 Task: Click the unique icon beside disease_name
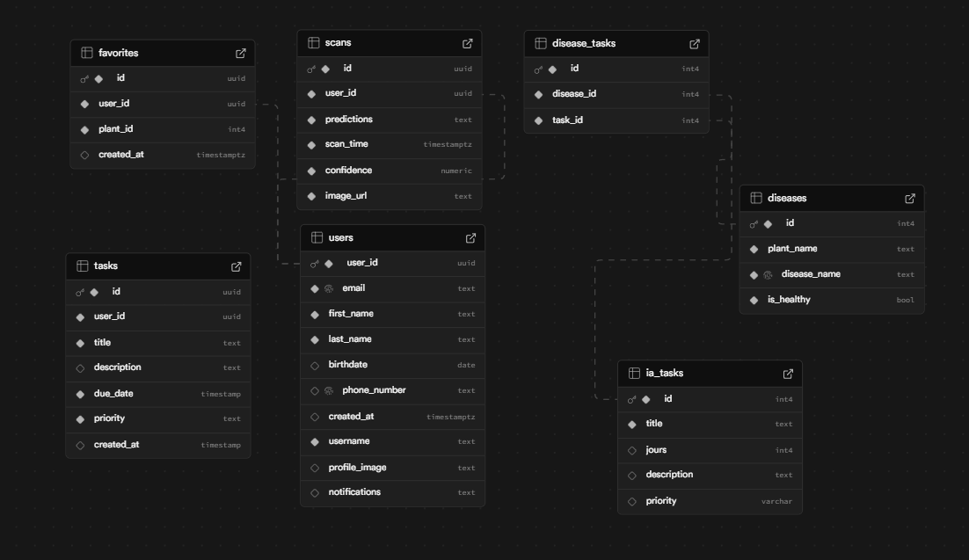point(768,275)
